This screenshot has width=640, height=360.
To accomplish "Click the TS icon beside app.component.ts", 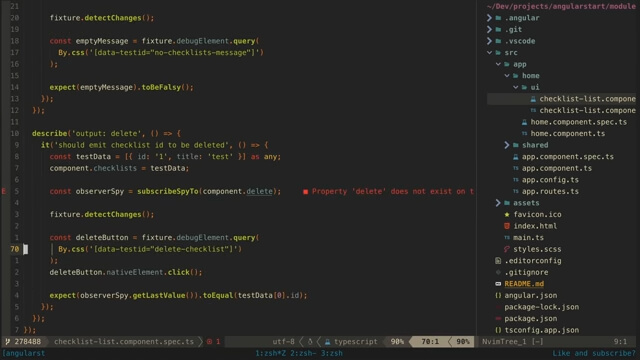I will click(516, 168).
